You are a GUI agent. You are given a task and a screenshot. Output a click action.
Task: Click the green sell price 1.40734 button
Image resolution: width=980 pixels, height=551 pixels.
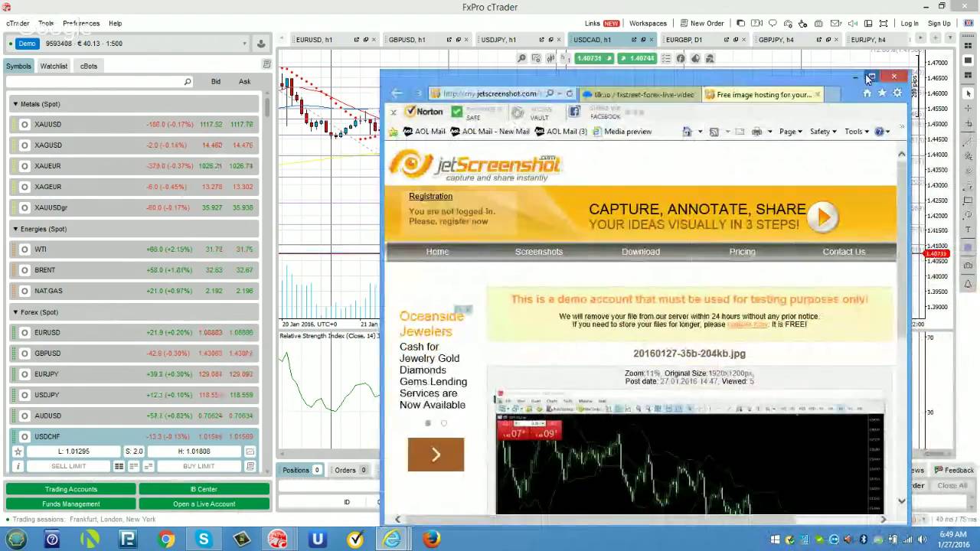594,58
